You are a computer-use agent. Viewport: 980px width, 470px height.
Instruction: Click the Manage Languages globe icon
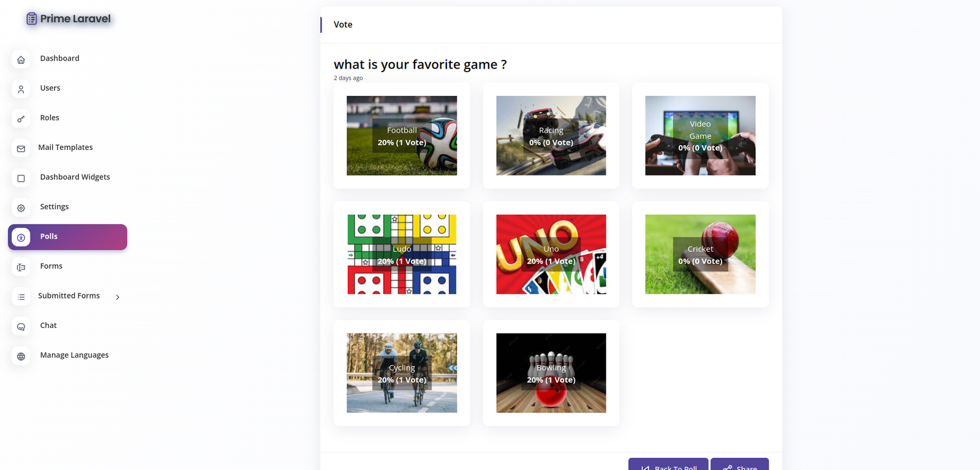tap(21, 356)
